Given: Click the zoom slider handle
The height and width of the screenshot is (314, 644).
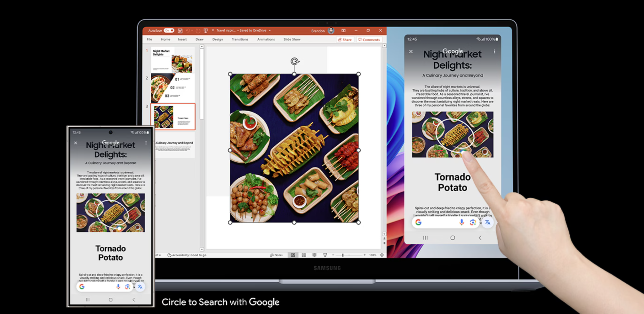Looking at the screenshot, I should click(x=343, y=255).
